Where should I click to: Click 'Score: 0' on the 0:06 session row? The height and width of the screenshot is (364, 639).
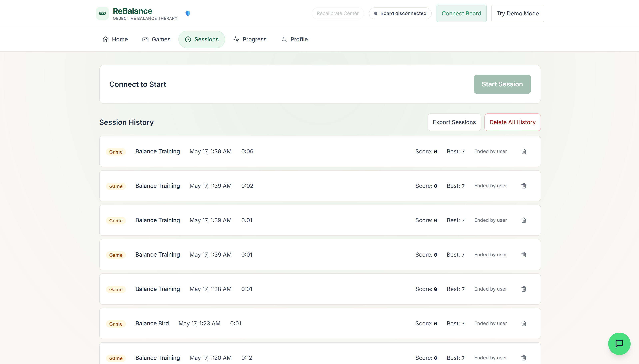(x=426, y=152)
